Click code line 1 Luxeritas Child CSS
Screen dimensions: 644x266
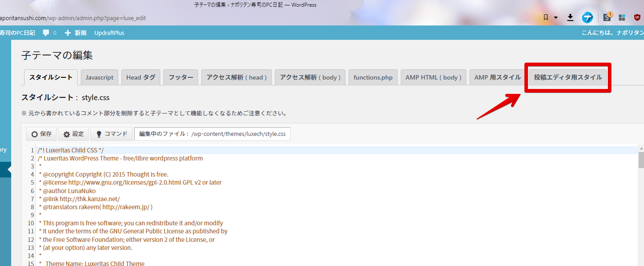tap(71, 150)
